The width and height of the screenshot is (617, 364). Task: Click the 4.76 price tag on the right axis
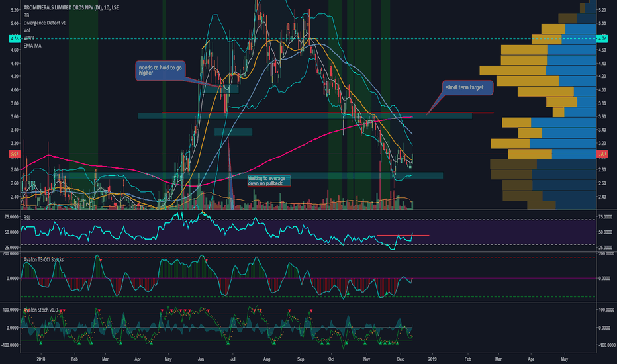[602, 38]
